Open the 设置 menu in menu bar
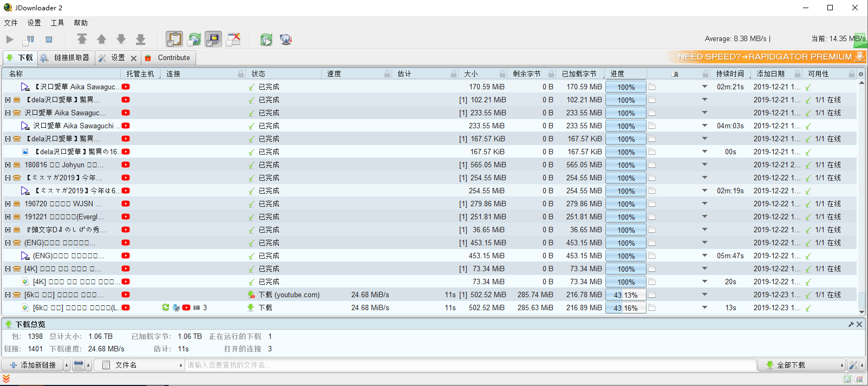The width and height of the screenshot is (868, 386). coord(34,23)
